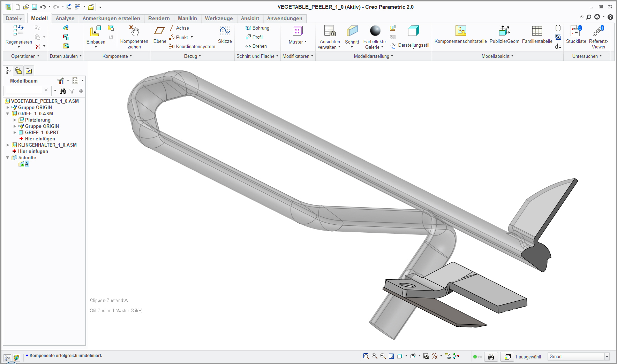Screen dimensions: 617x364
Task: Click the model tree settings hammer icon
Action: pyautogui.click(x=61, y=81)
